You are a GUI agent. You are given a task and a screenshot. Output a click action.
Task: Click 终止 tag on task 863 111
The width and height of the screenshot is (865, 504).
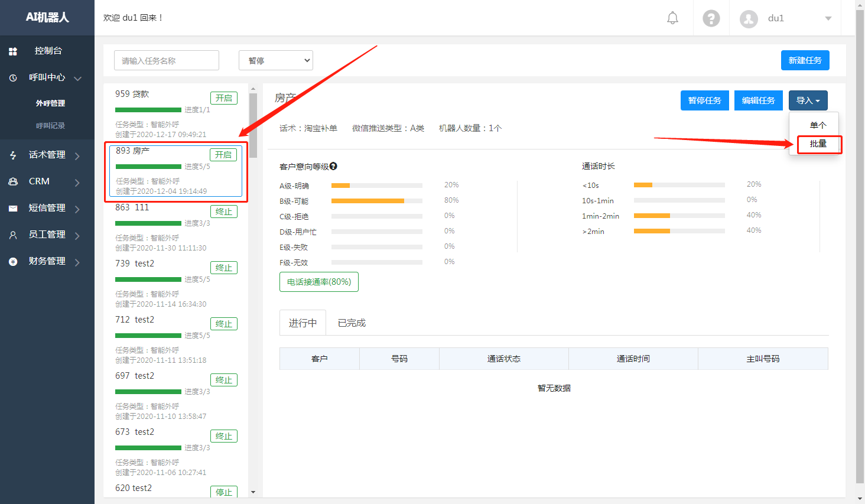(x=224, y=212)
